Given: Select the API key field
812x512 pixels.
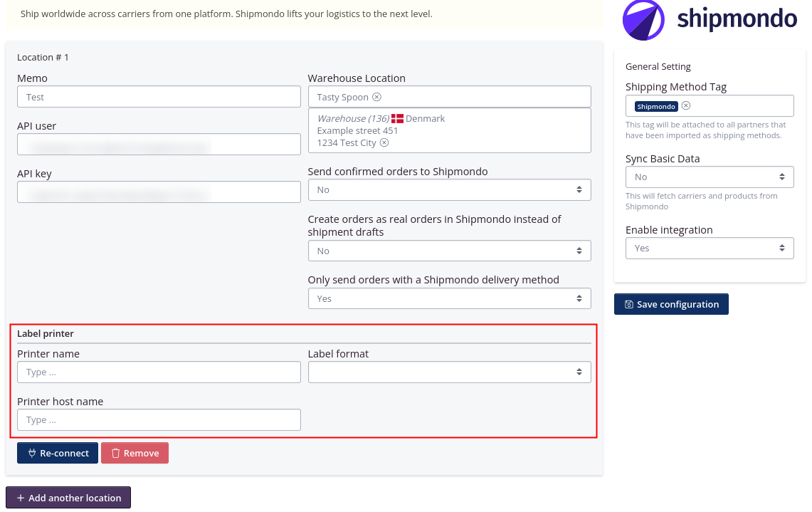Looking at the screenshot, I should [159, 192].
